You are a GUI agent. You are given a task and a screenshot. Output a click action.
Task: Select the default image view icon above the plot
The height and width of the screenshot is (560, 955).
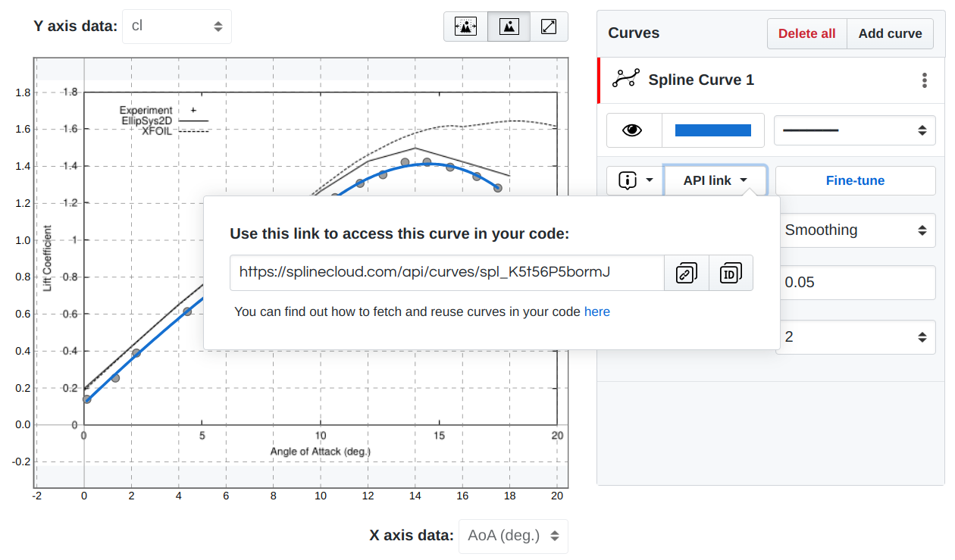(508, 27)
